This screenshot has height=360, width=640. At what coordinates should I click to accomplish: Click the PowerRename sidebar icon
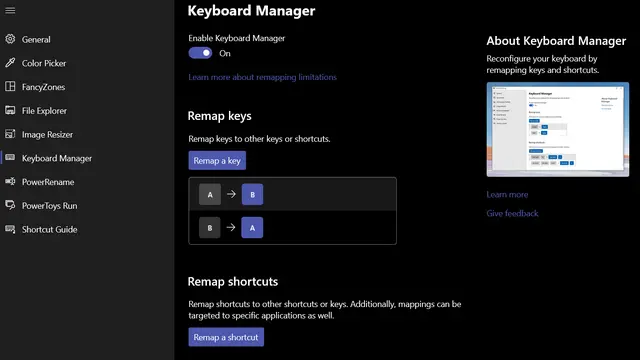pos(10,182)
